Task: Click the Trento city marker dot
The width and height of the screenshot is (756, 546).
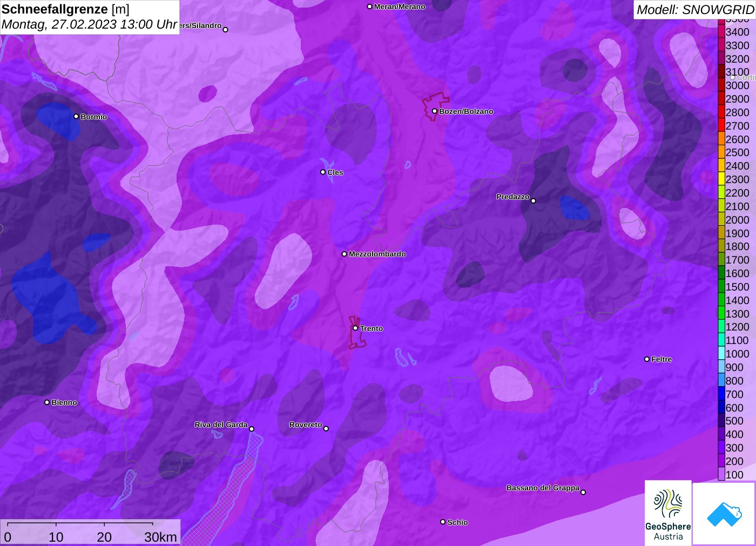Action: point(355,328)
